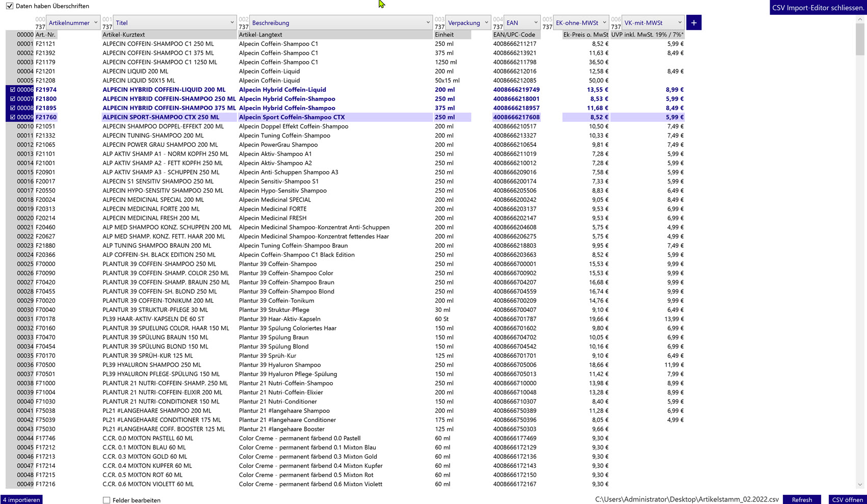This screenshot has width=867, height=504.
Task: Enable the 'Felder bearbeiten' checkbox
Action: 107,500
